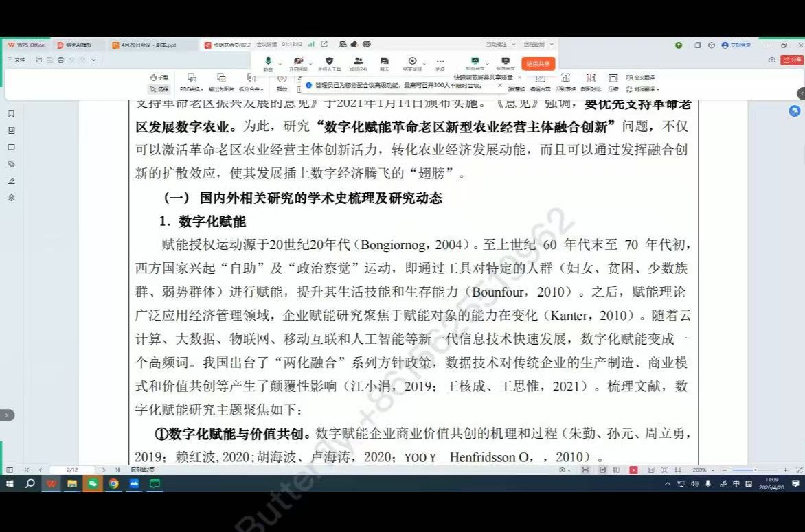The height and width of the screenshot is (532, 805).
Task: Open the more options in meeting toolbar
Action: (x=440, y=63)
